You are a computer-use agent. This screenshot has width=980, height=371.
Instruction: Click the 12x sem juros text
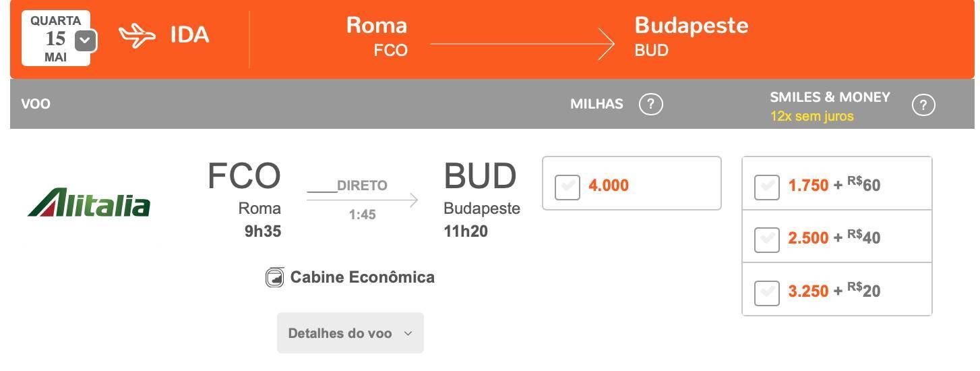tap(811, 116)
